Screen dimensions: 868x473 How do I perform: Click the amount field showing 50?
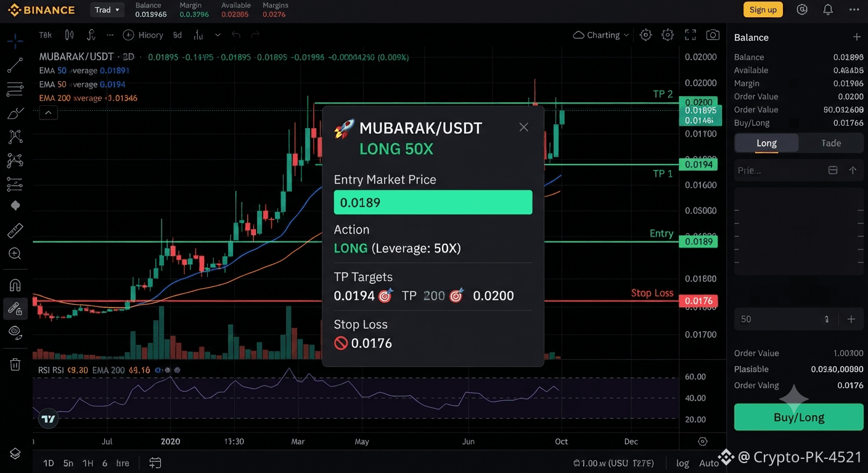pyautogui.click(x=786, y=319)
